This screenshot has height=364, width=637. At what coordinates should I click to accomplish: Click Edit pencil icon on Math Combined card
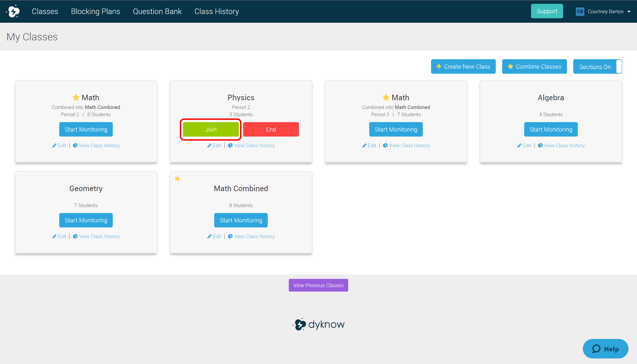tap(209, 237)
